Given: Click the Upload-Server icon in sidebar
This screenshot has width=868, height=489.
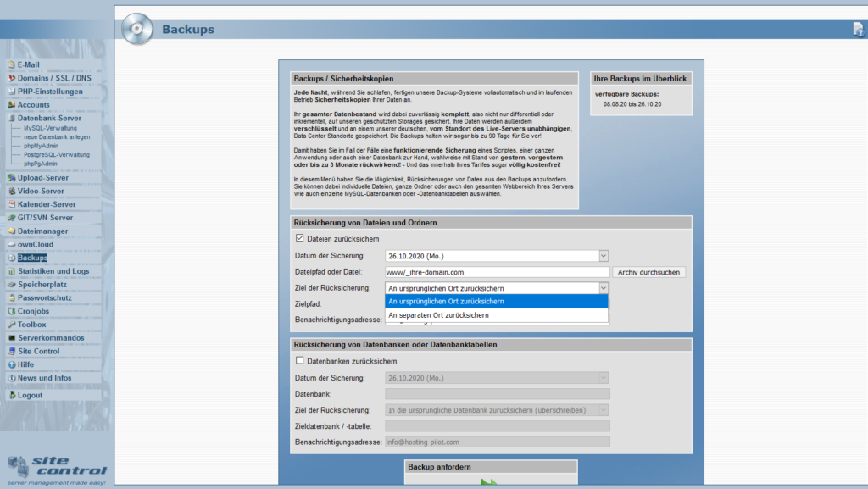Looking at the screenshot, I should 11,178.
